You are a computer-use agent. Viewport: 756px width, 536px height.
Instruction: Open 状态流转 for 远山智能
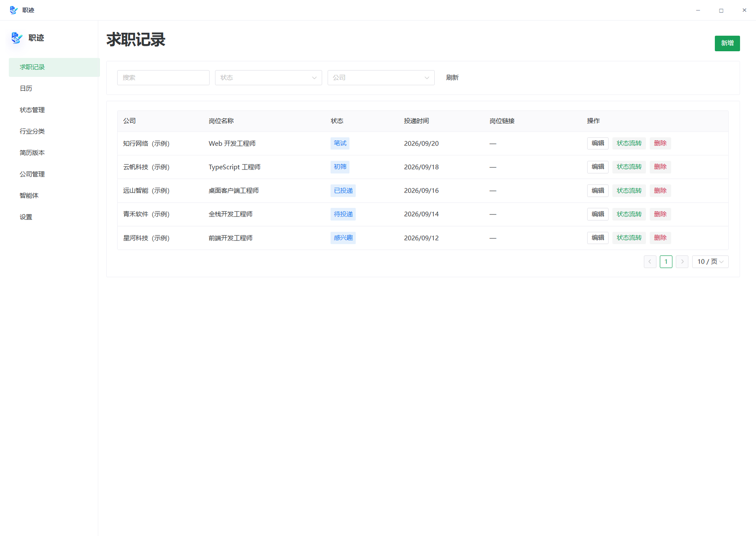point(629,191)
